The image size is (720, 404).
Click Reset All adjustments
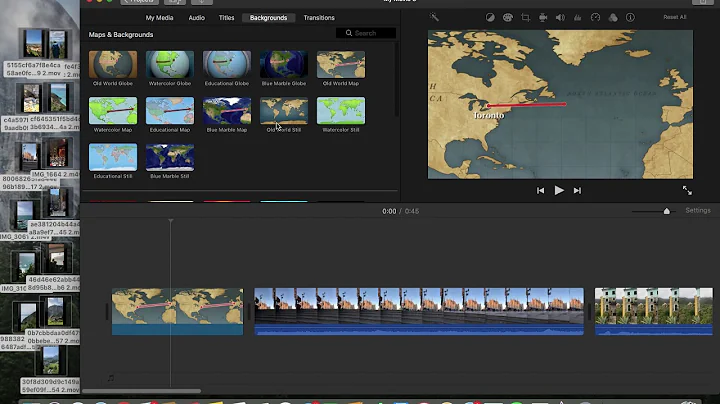675,17
